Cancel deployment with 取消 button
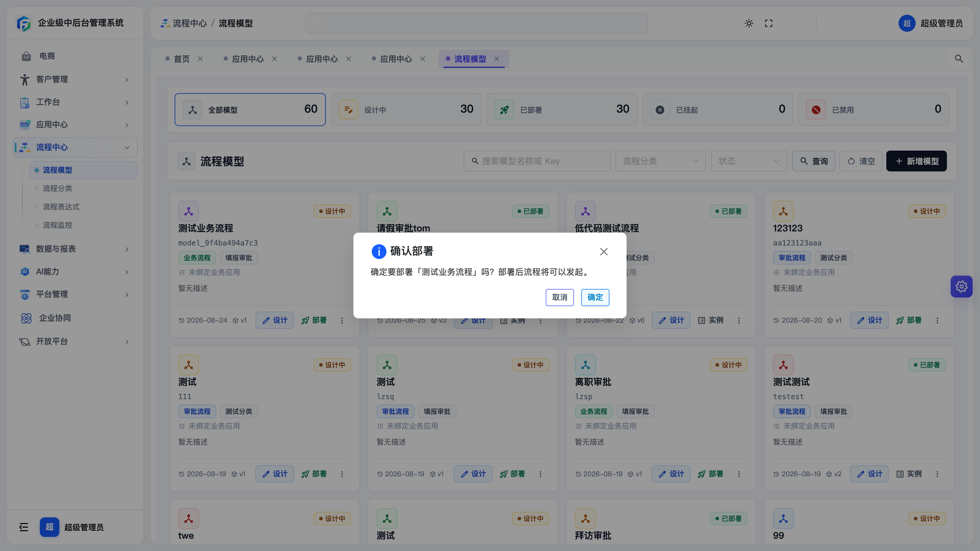The height and width of the screenshot is (551, 980). (560, 297)
